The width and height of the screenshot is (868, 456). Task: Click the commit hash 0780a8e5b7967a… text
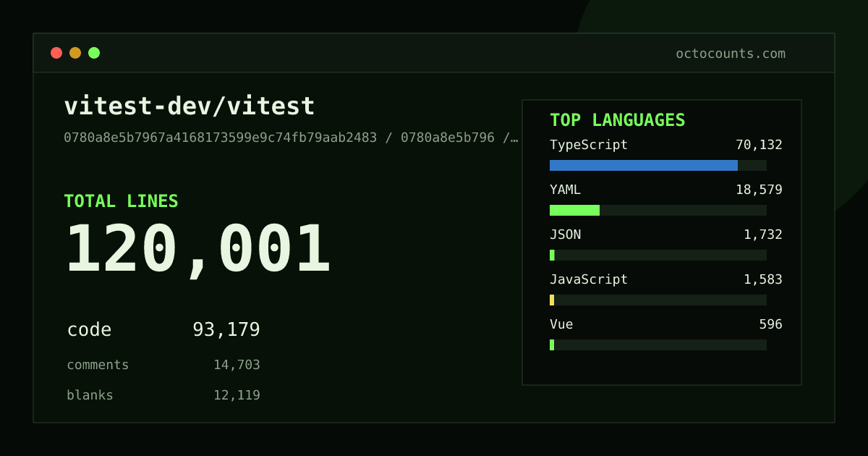point(291,138)
